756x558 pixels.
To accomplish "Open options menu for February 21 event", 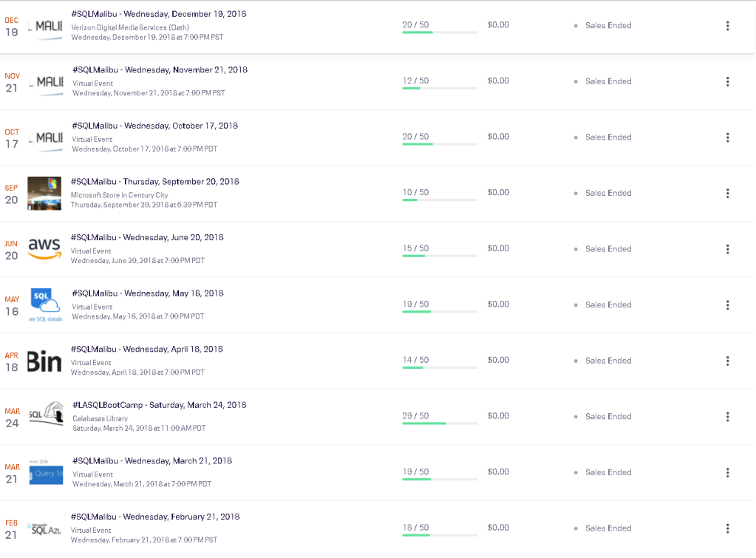I will tap(727, 528).
